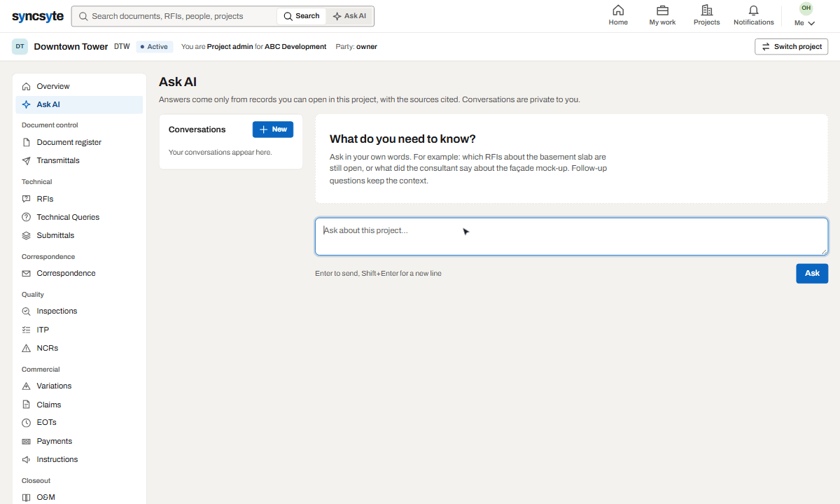840x504 pixels.
Task: Open the Projects building icon
Action: pyautogui.click(x=707, y=10)
